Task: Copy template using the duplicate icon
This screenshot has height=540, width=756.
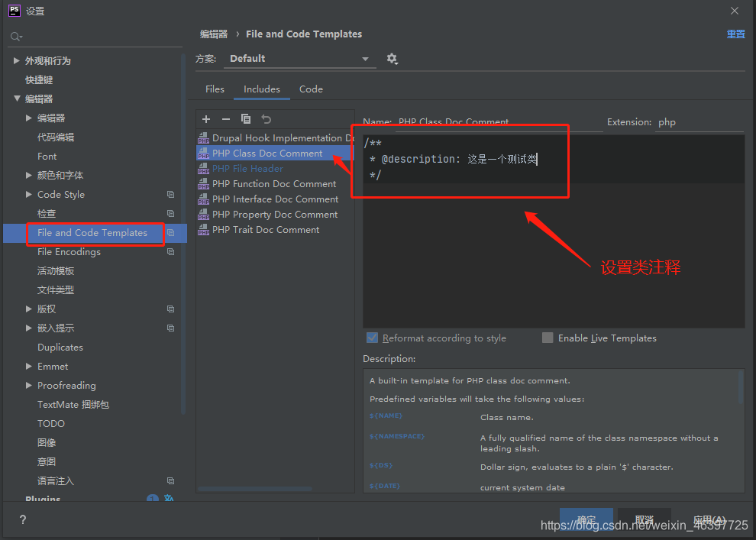Action: coord(245,118)
